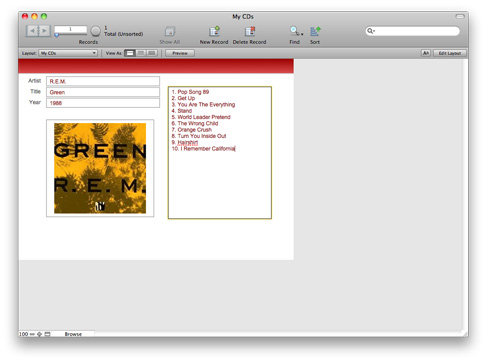Click the Delete Record icon

(250, 31)
